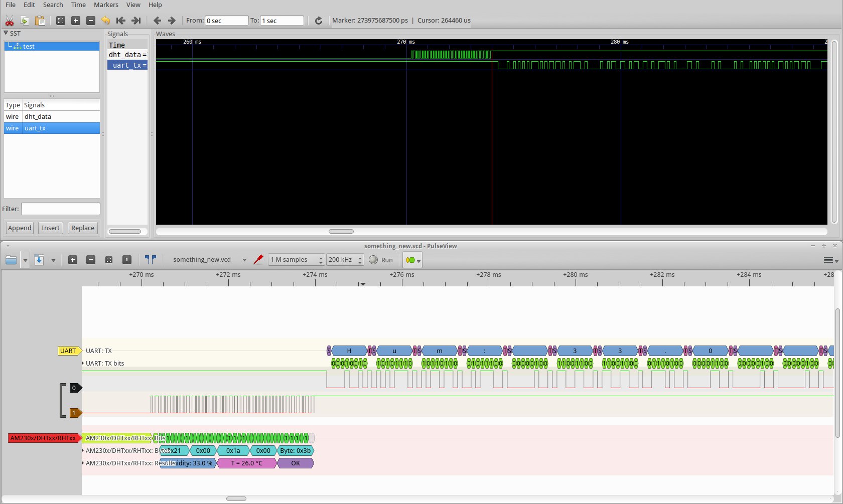
Task: Click the Append button
Action: (20, 228)
